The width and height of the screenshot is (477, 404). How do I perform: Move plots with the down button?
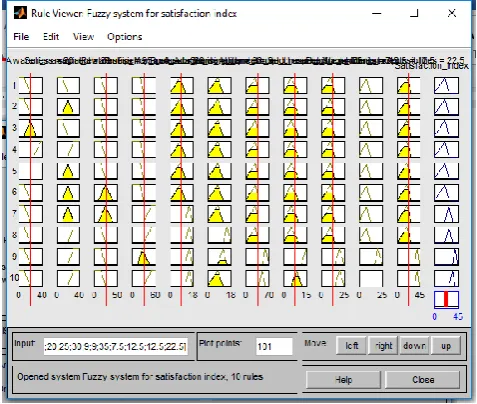[x=414, y=346]
